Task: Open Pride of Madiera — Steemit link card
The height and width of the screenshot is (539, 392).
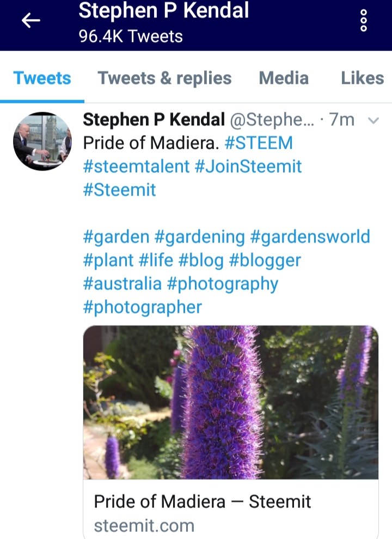Action: pos(231,508)
